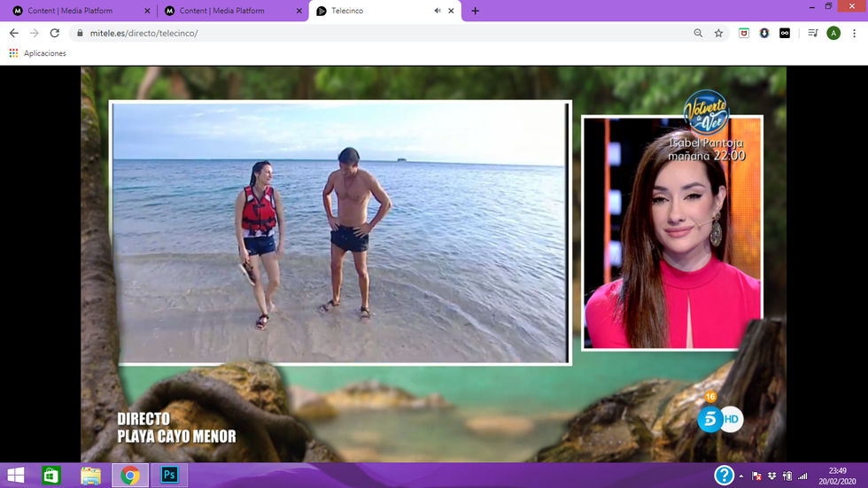Open the black infinity extension icon

click(785, 33)
